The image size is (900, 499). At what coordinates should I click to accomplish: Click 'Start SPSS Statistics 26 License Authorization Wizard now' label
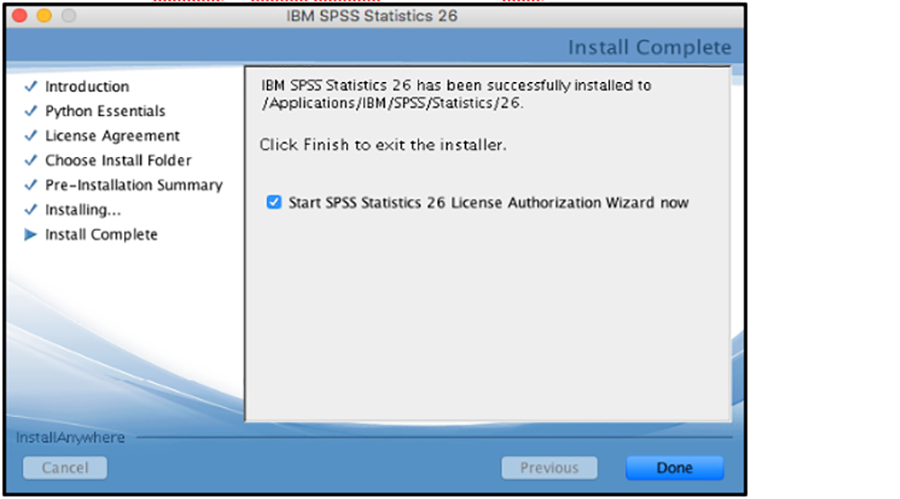tap(488, 203)
